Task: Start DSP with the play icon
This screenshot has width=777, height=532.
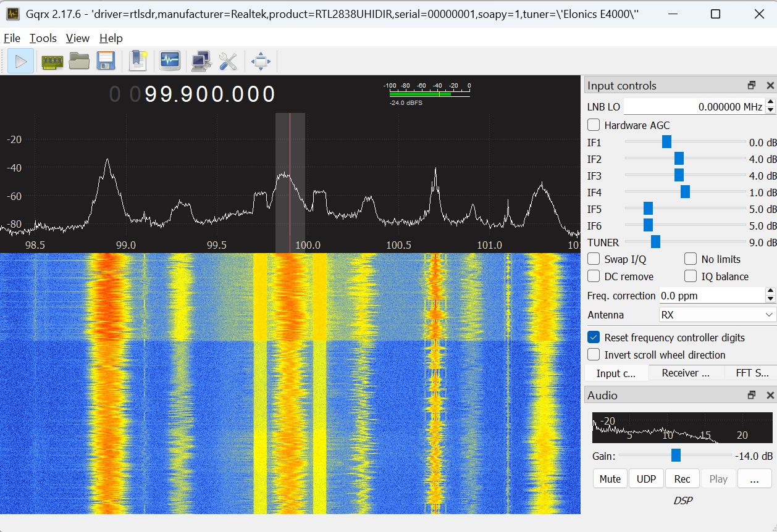Action: pos(20,61)
